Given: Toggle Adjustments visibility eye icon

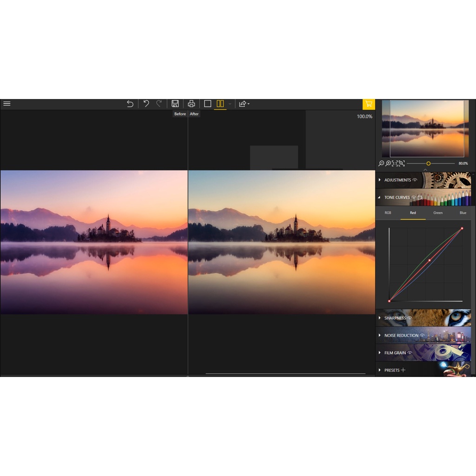Looking at the screenshot, I should pyautogui.click(x=415, y=180).
